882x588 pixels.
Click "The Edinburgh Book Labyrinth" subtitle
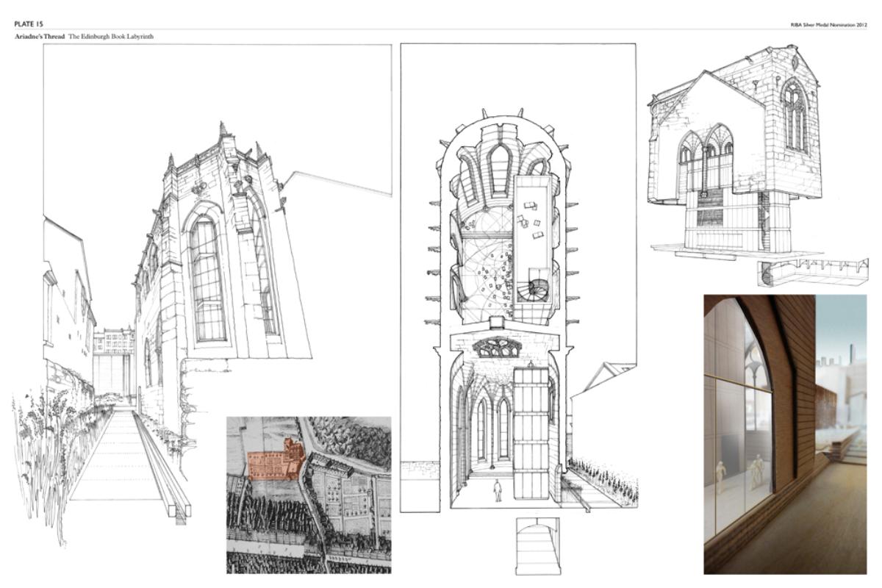click(111, 36)
